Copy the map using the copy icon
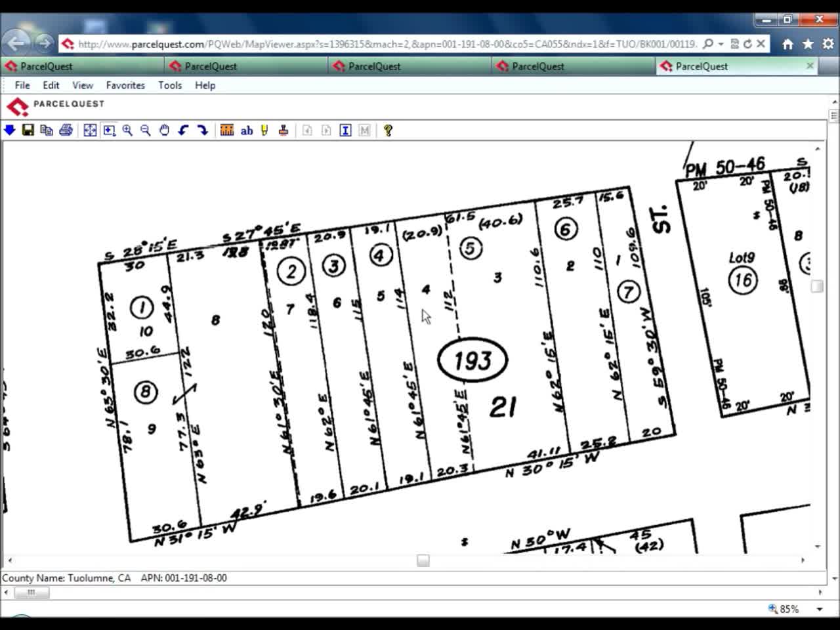This screenshot has width=840, height=630. click(46, 130)
